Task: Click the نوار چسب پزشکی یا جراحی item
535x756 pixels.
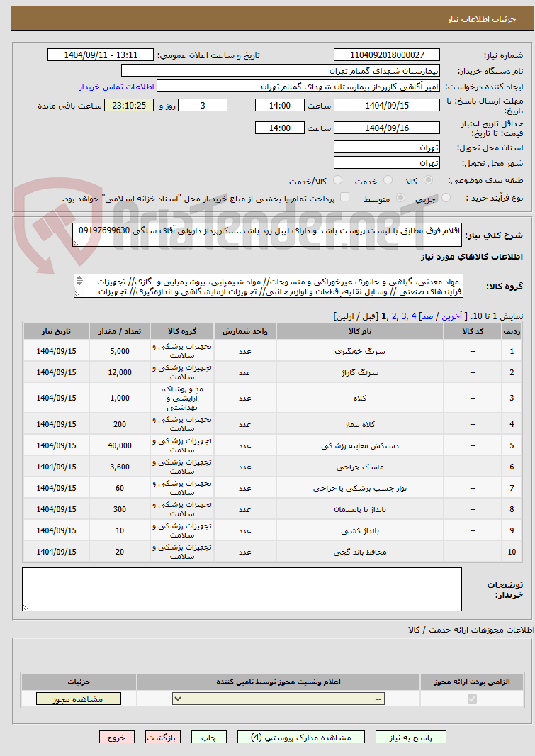Action: click(360, 489)
